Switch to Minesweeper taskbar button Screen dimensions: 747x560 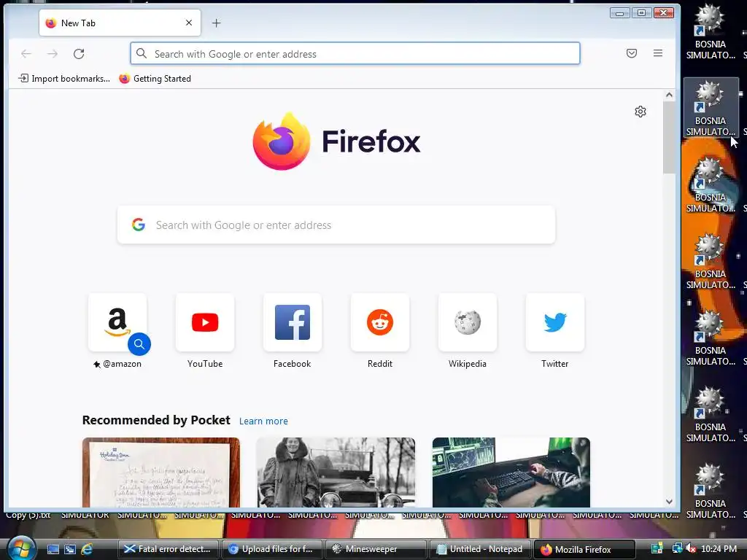point(376,549)
